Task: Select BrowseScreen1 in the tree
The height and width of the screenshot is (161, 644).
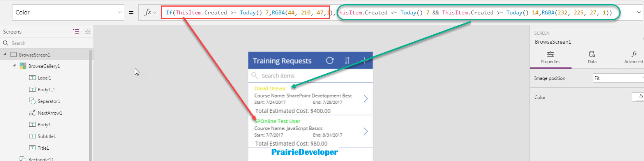Action: pyautogui.click(x=35, y=55)
